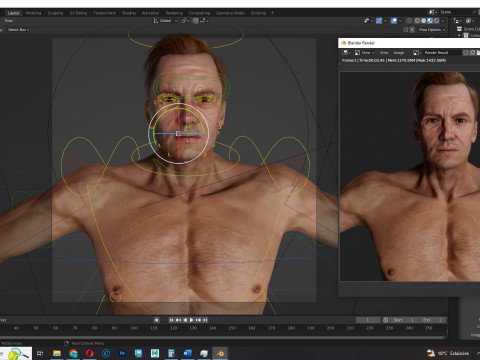Open Word from the taskbar
480x360 pixels.
pos(187,353)
